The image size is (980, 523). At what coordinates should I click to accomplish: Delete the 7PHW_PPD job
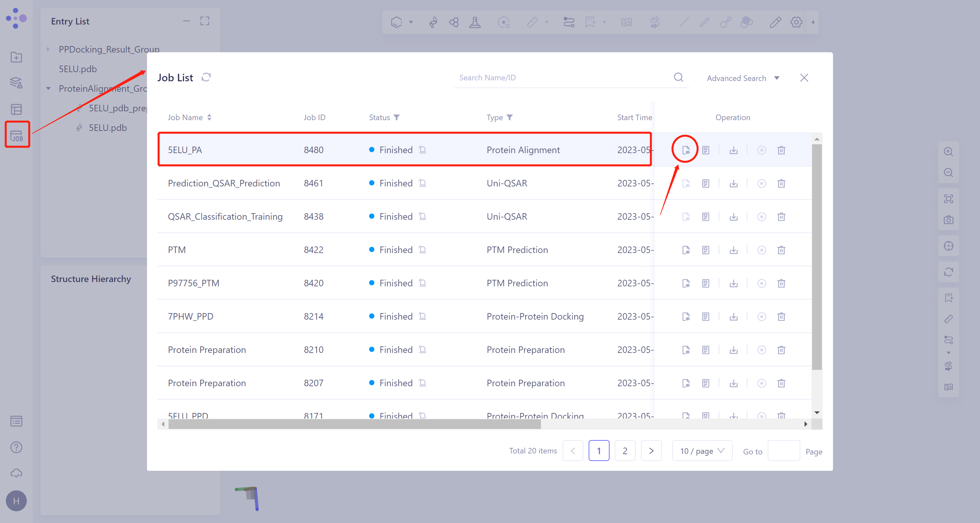pos(781,317)
